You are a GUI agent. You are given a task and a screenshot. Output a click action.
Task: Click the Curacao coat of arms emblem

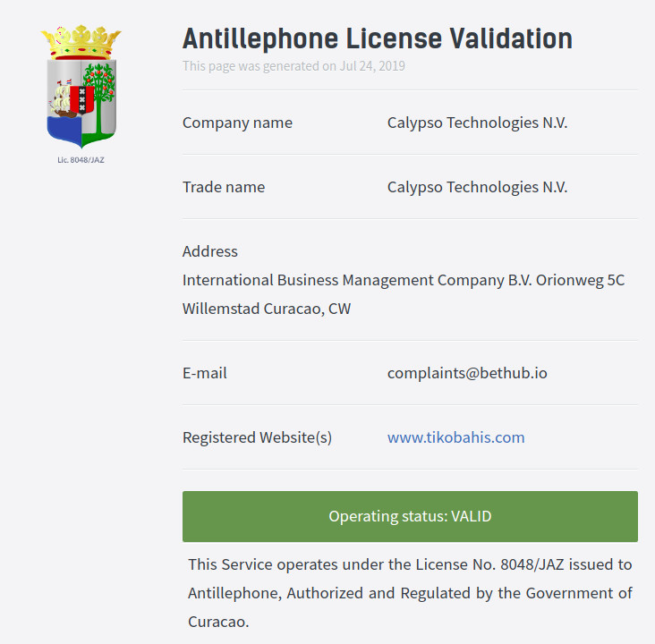pyautogui.click(x=81, y=87)
